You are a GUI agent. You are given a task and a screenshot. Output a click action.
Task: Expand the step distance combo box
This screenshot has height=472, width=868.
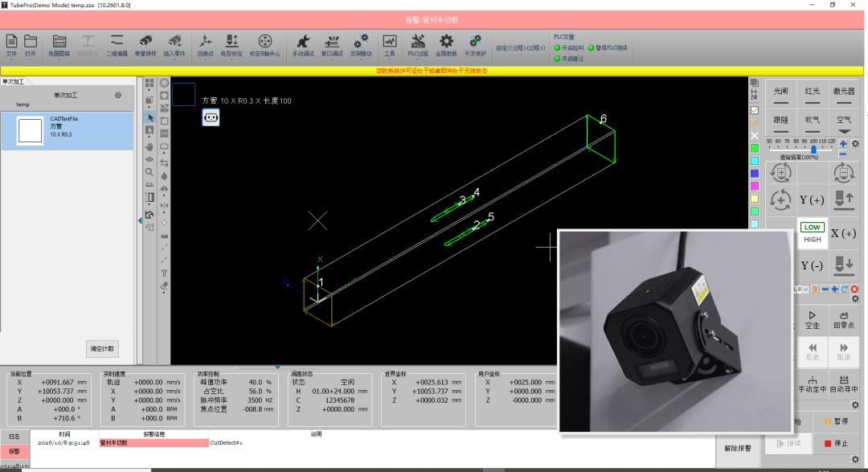tap(801, 289)
